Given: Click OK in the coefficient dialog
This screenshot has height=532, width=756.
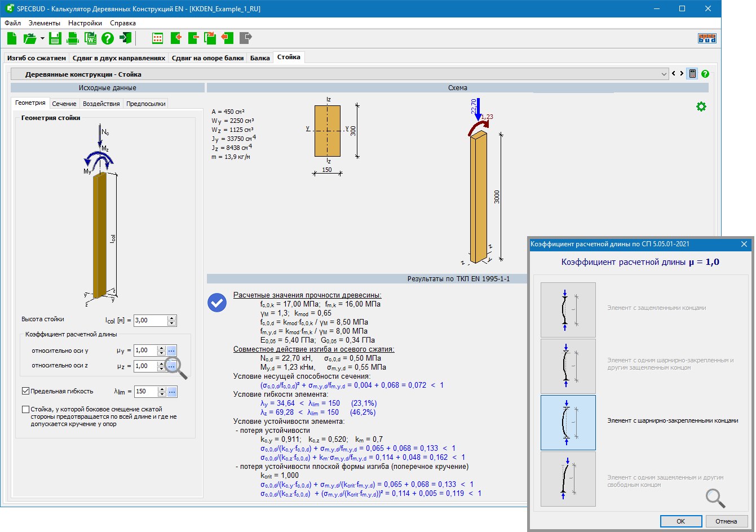Looking at the screenshot, I should click(x=680, y=521).
